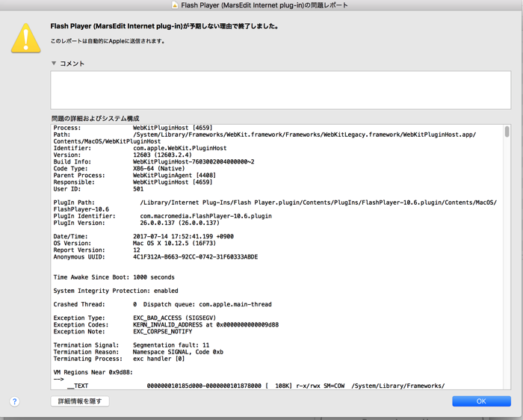
Task: Click OS Version Mac OS X 10.12.5 line
Action: [134, 243]
